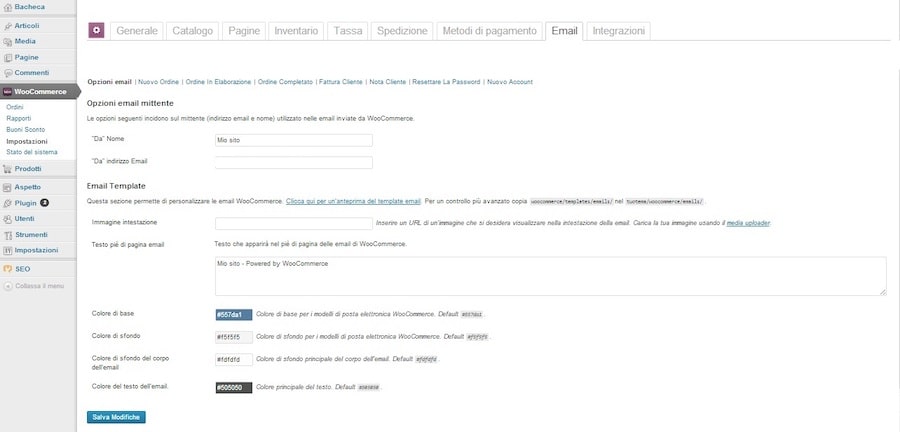Open the Nuovo Ordine email settings
Screen dimensions: 900x432
pos(158,82)
